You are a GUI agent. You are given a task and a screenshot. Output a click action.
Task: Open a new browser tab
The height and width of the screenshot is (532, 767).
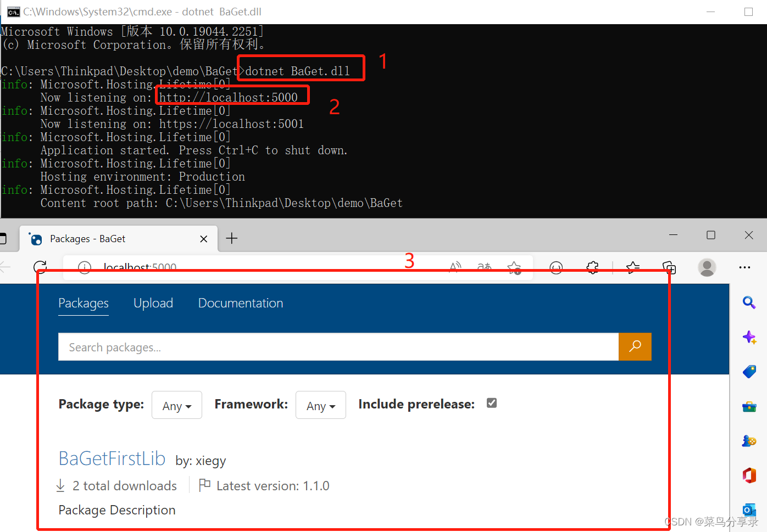click(232, 238)
